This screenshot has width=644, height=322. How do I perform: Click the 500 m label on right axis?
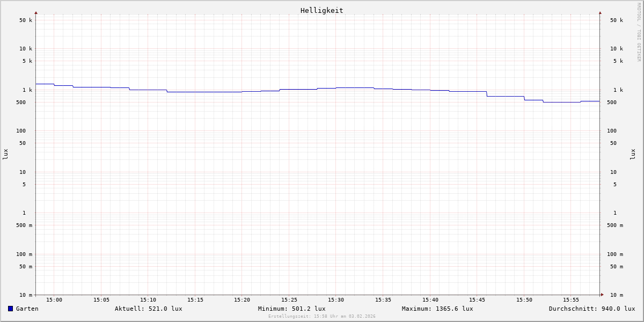pyautogui.click(x=615, y=225)
